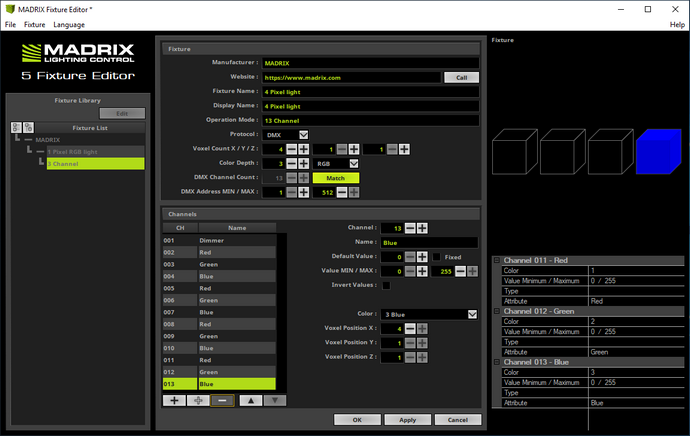Click the Fixture Name field
Viewport: 690px width, 436px height.
tap(371, 92)
